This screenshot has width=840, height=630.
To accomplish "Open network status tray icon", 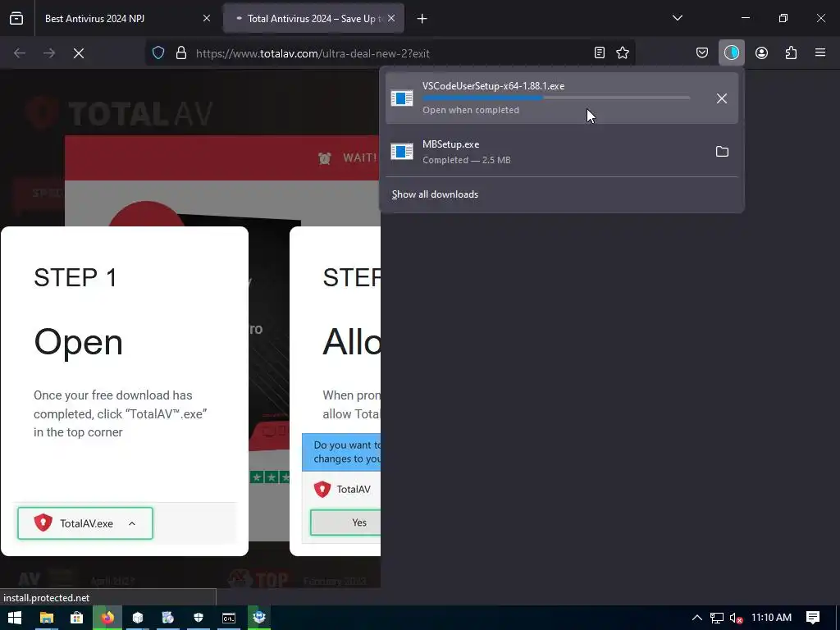I will (717, 618).
